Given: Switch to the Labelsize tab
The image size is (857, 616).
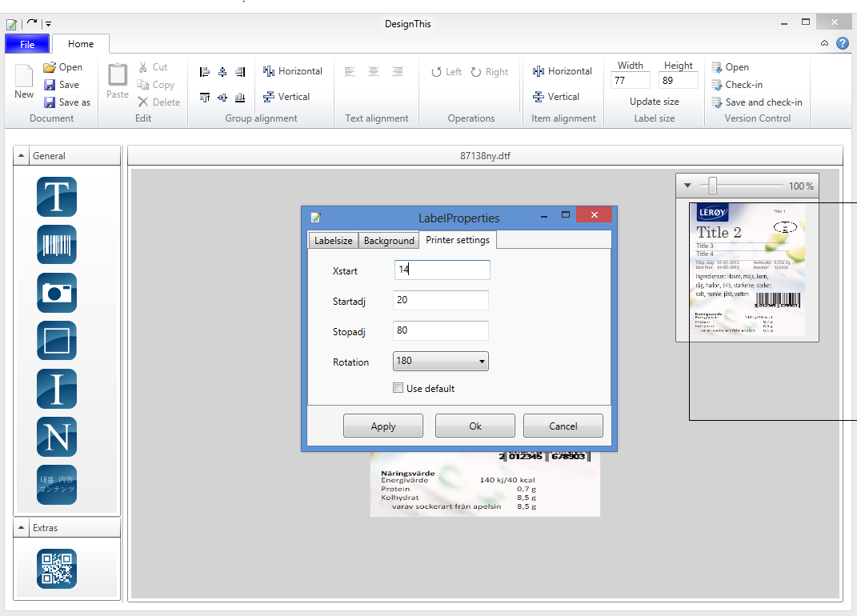Looking at the screenshot, I should click(333, 241).
